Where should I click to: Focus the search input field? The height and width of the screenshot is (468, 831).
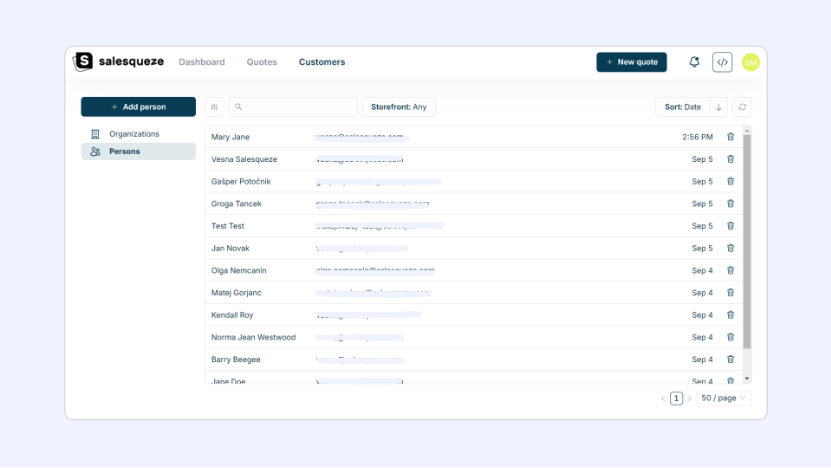tap(293, 107)
